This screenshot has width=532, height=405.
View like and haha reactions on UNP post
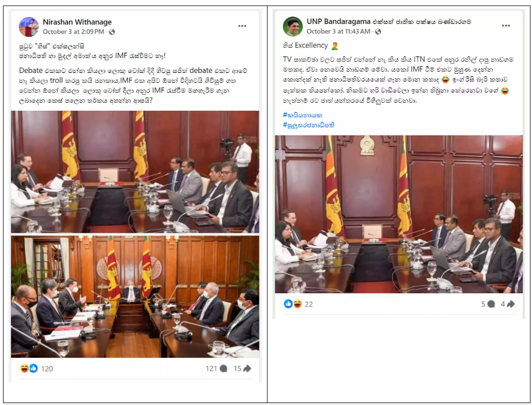pos(293,304)
